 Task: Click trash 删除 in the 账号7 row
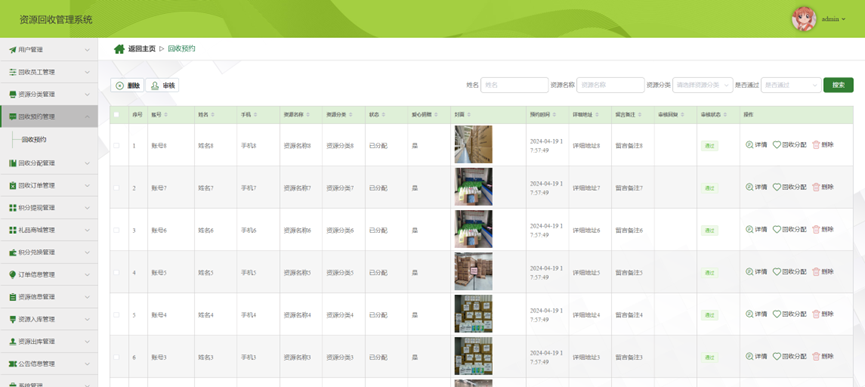[x=823, y=187]
